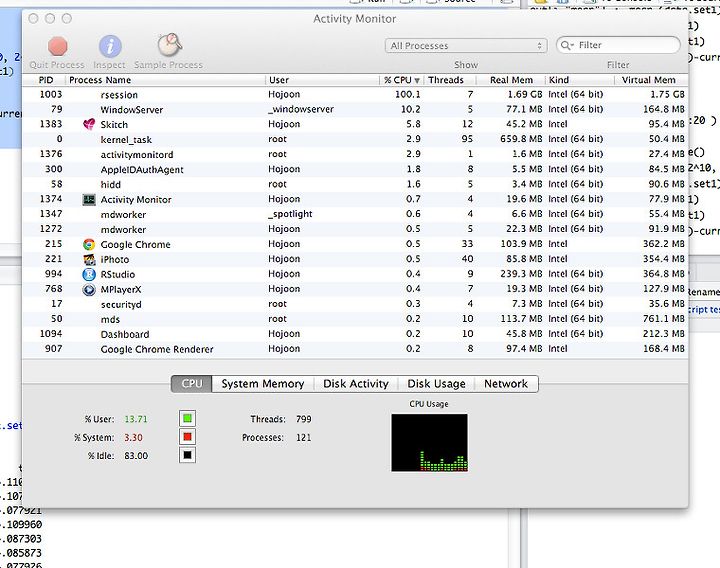Viewport: 720px width, 568px height.
Task: Open the Disk Usage tab
Action: [x=436, y=384]
